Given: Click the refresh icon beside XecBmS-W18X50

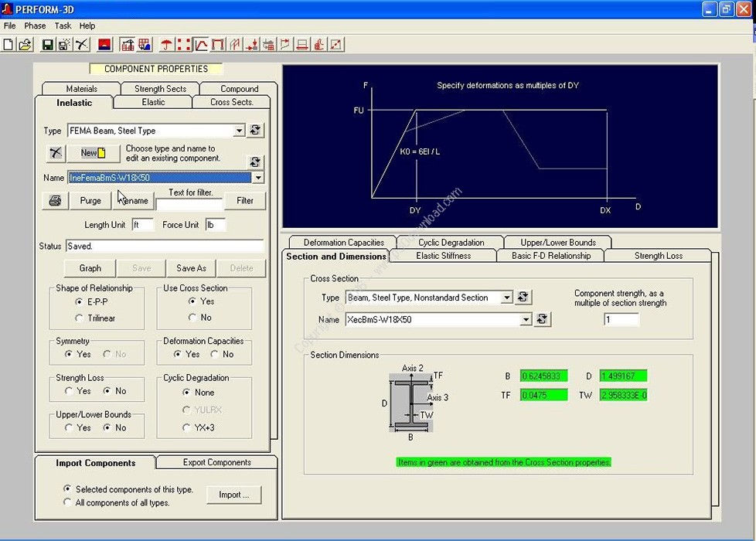Looking at the screenshot, I should [543, 318].
